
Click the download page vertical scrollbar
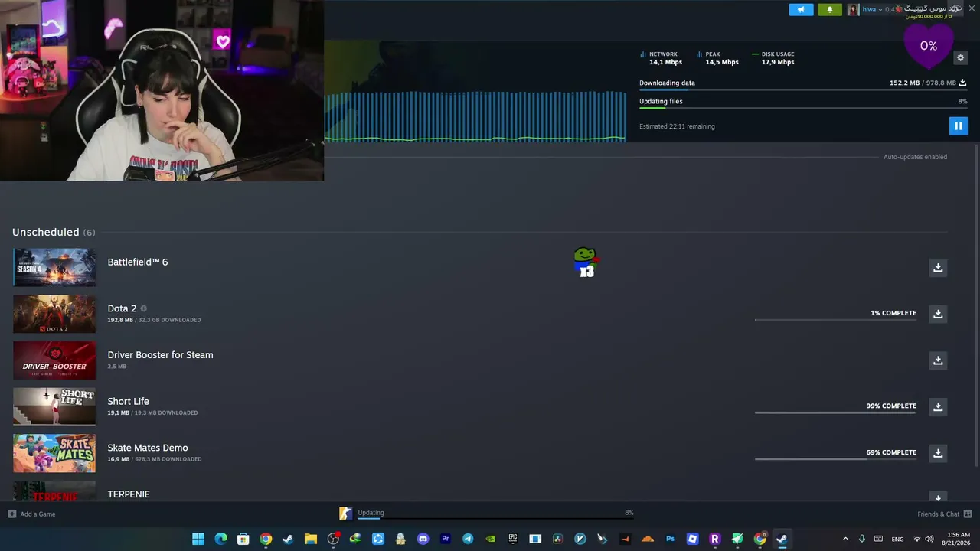point(976,306)
